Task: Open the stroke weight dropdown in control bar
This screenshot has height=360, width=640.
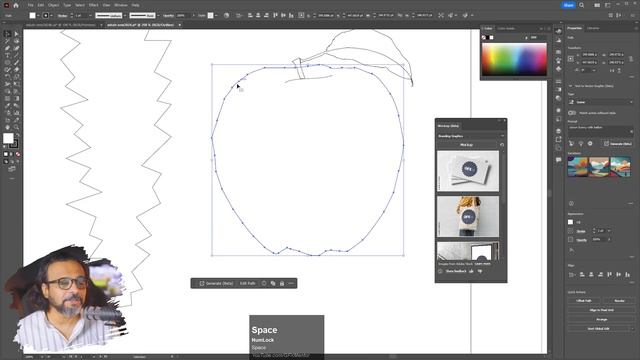Action: pos(90,16)
